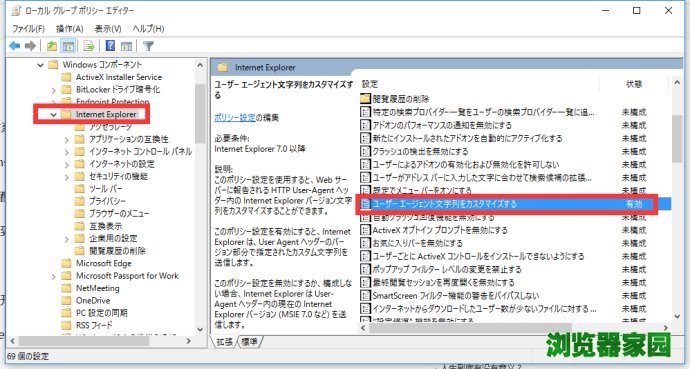The width and height of the screenshot is (690, 369).
Task: Select ActiveX オプトイン プロンプトを無効にする policy
Action: pos(440,230)
